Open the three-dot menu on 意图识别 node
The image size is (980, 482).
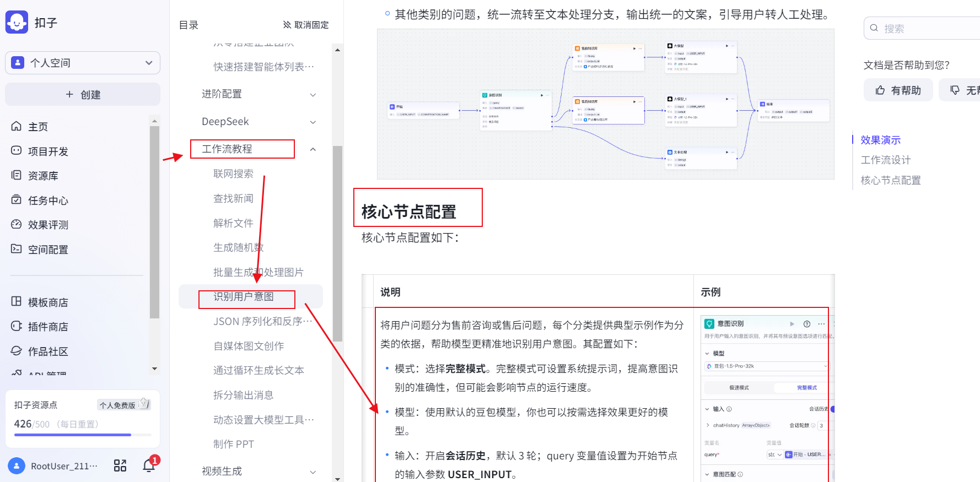pyautogui.click(x=821, y=324)
